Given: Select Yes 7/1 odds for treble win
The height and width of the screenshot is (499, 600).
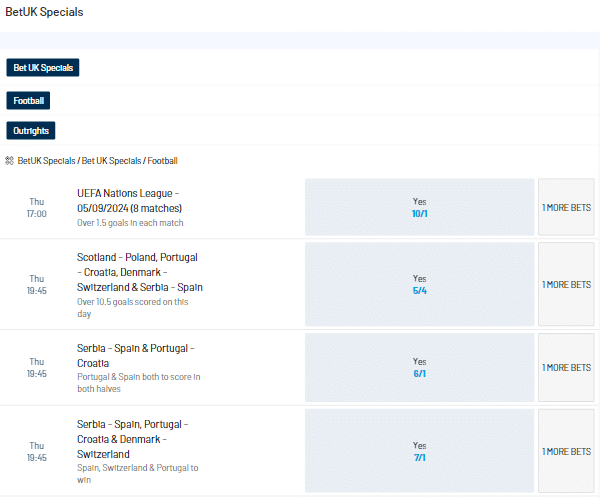Looking at the screenshot, I should (419, 451).
